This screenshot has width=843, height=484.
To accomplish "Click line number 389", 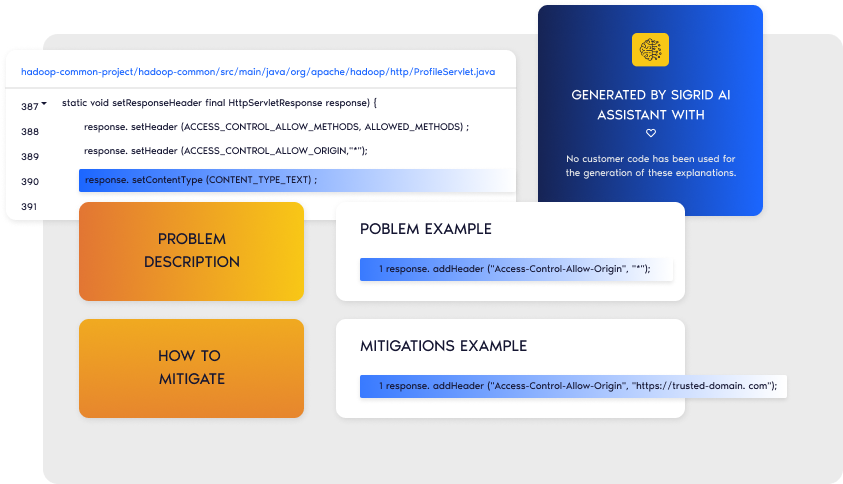I will 30,156.
